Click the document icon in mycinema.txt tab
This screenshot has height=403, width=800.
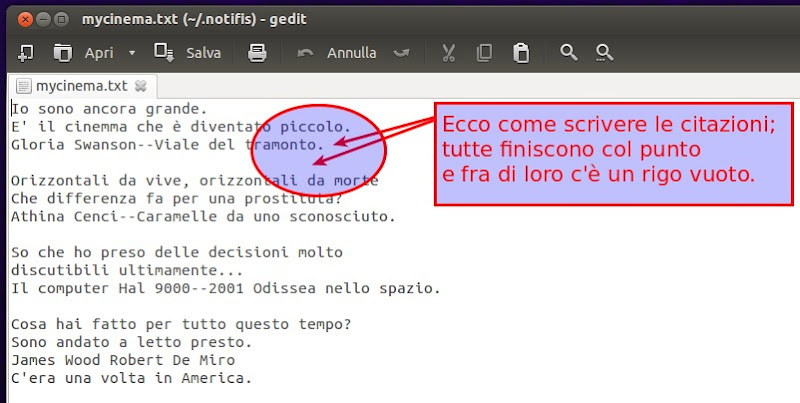pyautogui.click(x=23, y=86)
